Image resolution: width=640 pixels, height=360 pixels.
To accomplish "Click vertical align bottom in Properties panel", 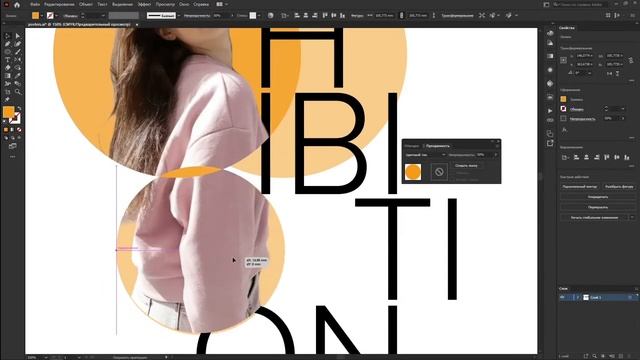I will point(627,157).
